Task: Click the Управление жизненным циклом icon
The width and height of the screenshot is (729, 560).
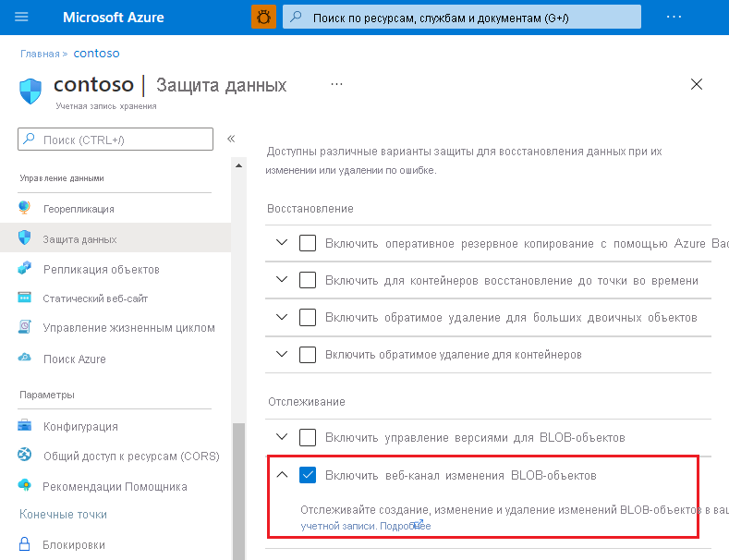Action: 24,327
